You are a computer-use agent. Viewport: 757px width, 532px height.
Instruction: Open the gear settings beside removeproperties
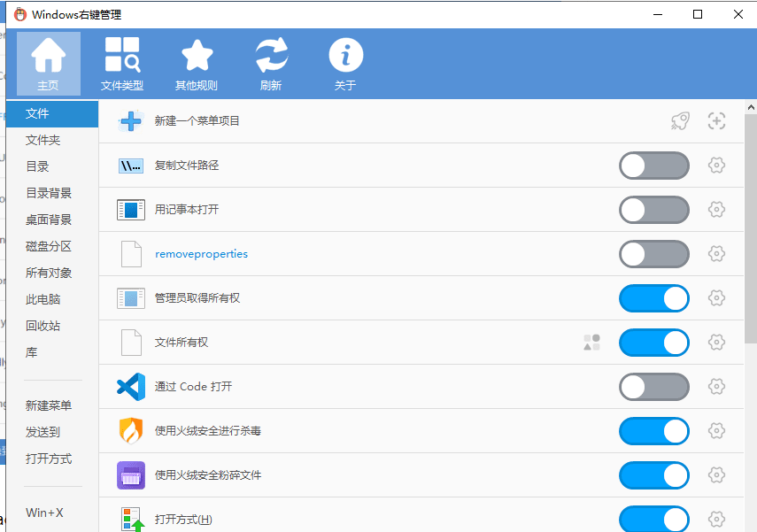(716, 254)
